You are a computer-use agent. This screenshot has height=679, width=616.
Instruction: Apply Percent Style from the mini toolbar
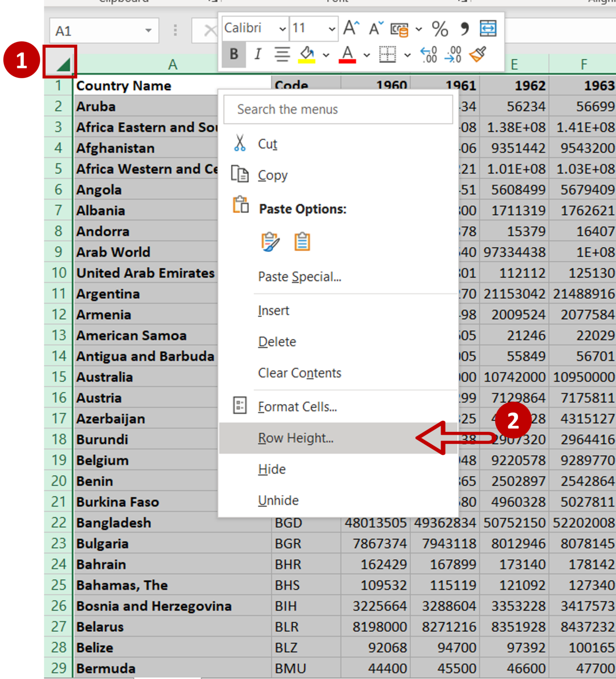(x=439, y=28)
